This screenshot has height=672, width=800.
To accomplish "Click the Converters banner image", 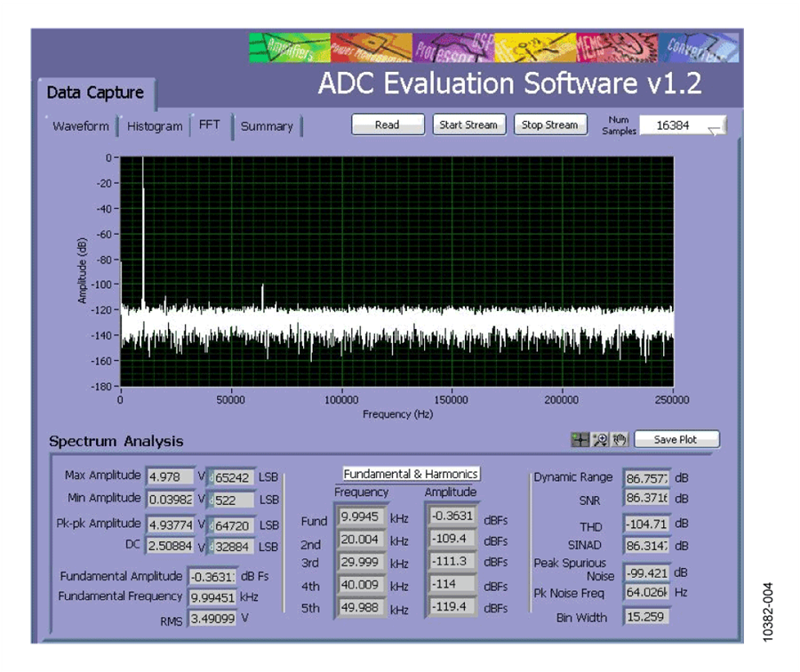I will coord(698,48).
